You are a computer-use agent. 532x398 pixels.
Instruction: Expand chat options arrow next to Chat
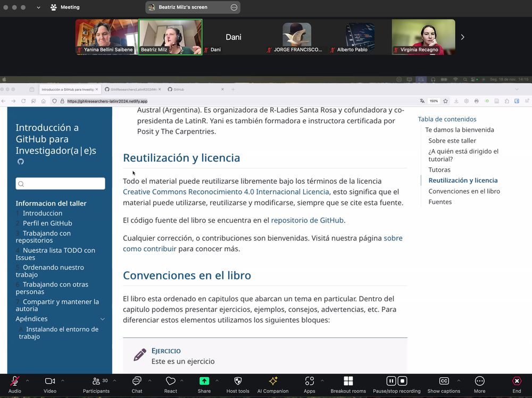click(x=149, y=380)
